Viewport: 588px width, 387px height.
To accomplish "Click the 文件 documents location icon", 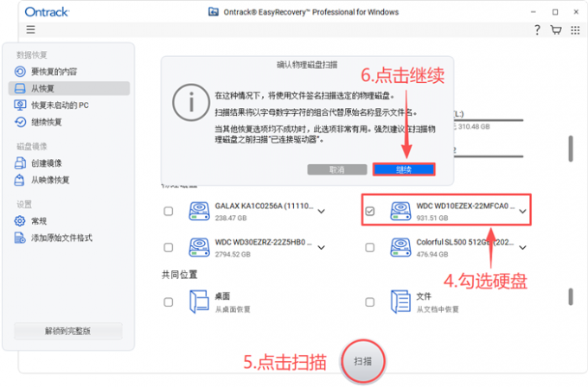I will 400,301.
